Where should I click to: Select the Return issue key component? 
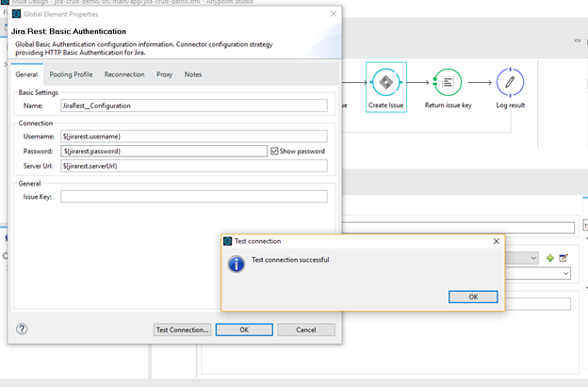click(448, 83)
